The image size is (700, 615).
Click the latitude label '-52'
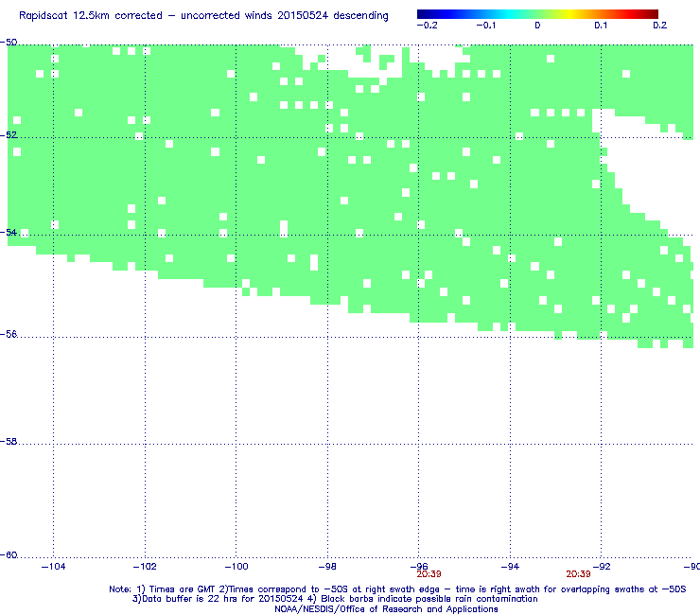click(9, 135)
